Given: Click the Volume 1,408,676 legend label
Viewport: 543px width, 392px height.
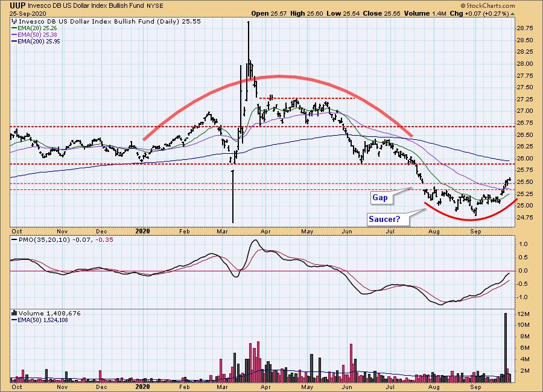Looking at the screenshot, I should coord(46,314).
